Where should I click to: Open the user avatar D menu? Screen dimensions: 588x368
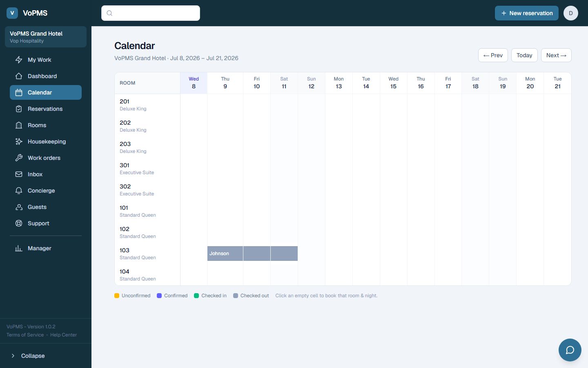571,13
